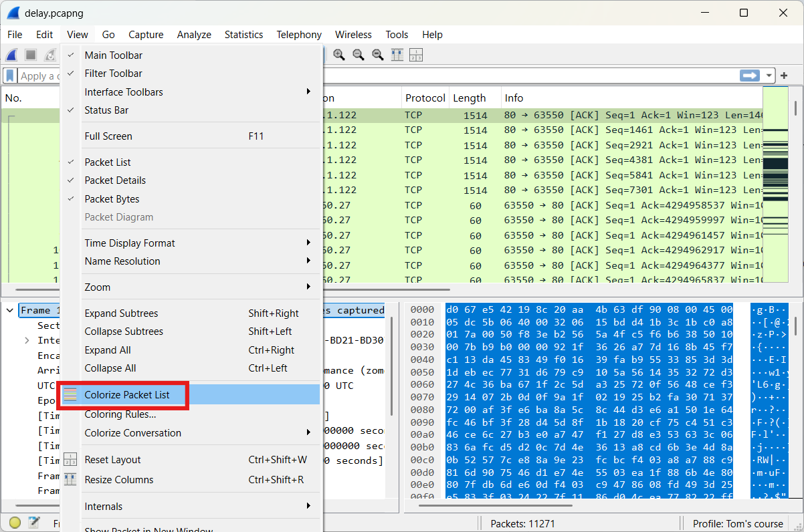804x532 pixels.
Task: Click the packet minimap intelligent scrollbar
Action: tap(775, 184)
